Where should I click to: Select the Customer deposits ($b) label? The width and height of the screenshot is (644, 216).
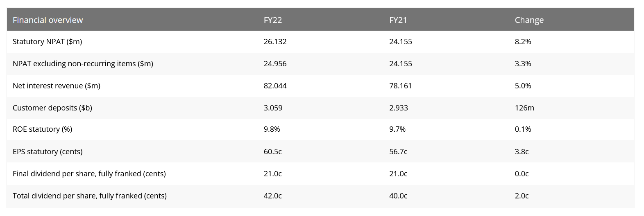tap(52, 108)
